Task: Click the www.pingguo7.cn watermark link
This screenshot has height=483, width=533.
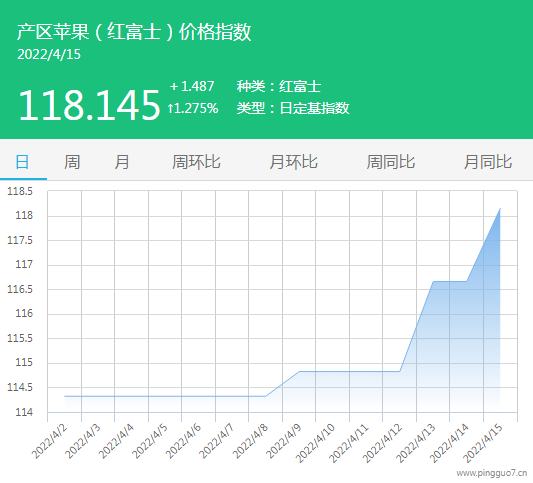Action: click(492, 473)
